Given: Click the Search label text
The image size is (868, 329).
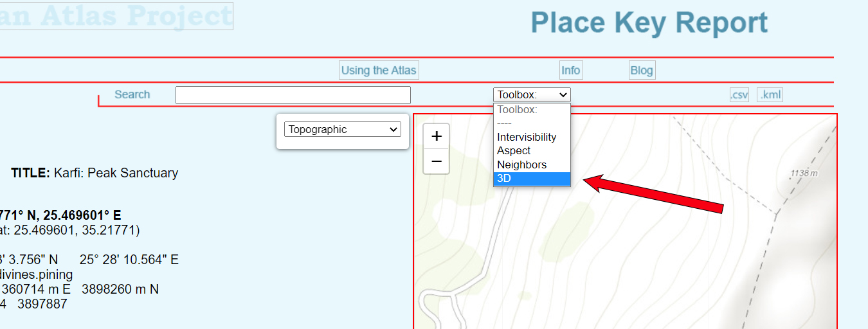Looking at the screenshot, I should [x=132, y=94].
